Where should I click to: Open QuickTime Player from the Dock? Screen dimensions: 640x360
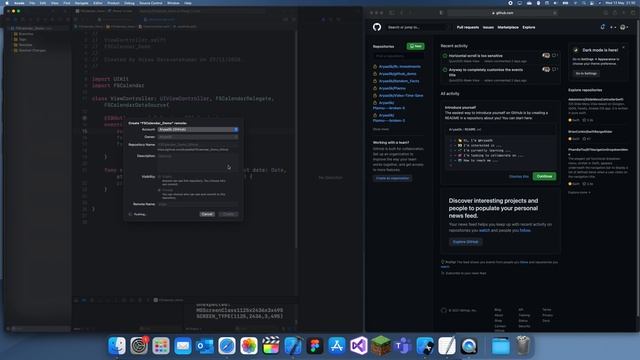[469, 346]
